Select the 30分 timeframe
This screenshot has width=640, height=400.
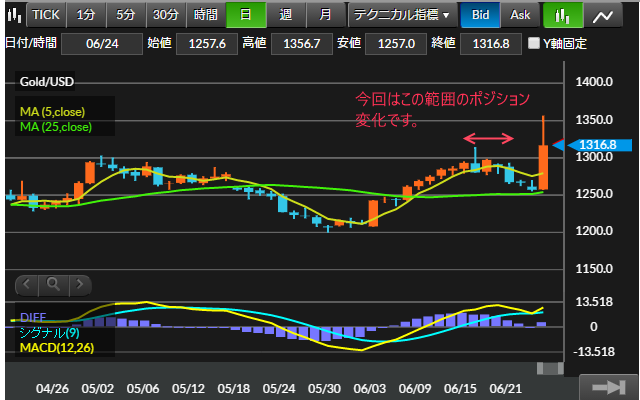[x=166, y=15]
